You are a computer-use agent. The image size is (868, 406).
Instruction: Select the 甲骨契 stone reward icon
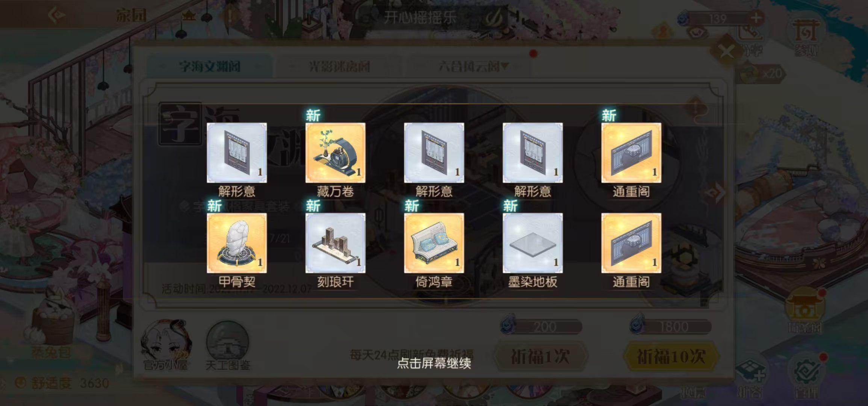(x=237, y=243)
